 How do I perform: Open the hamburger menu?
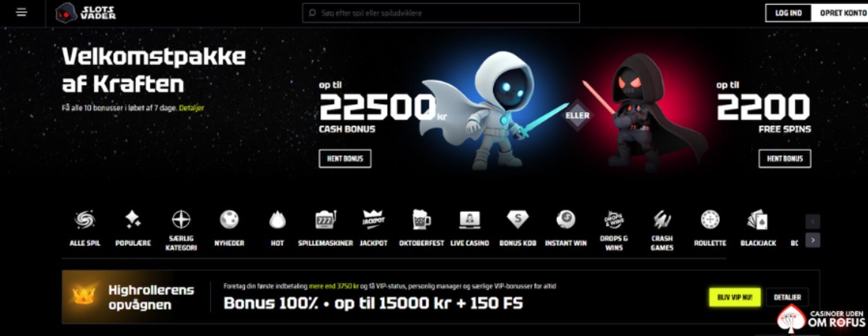pyautogui.click(x=22, y=12)
